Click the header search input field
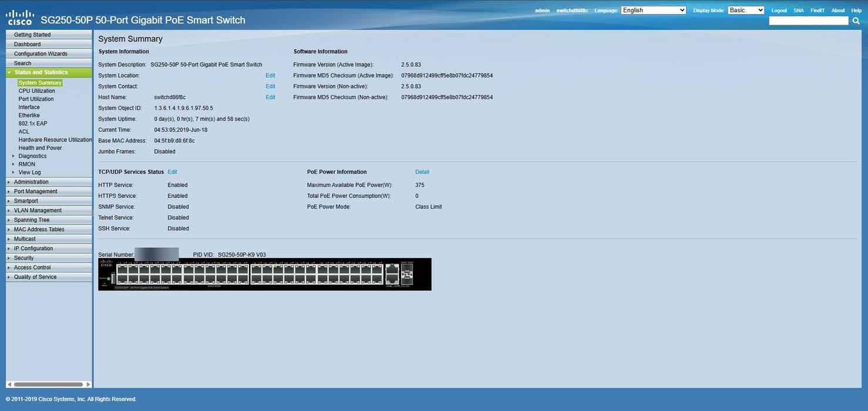 click(x=809, y=21)
